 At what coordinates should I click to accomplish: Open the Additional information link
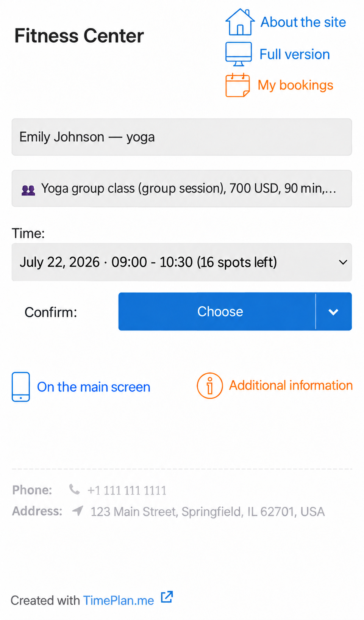291,386
